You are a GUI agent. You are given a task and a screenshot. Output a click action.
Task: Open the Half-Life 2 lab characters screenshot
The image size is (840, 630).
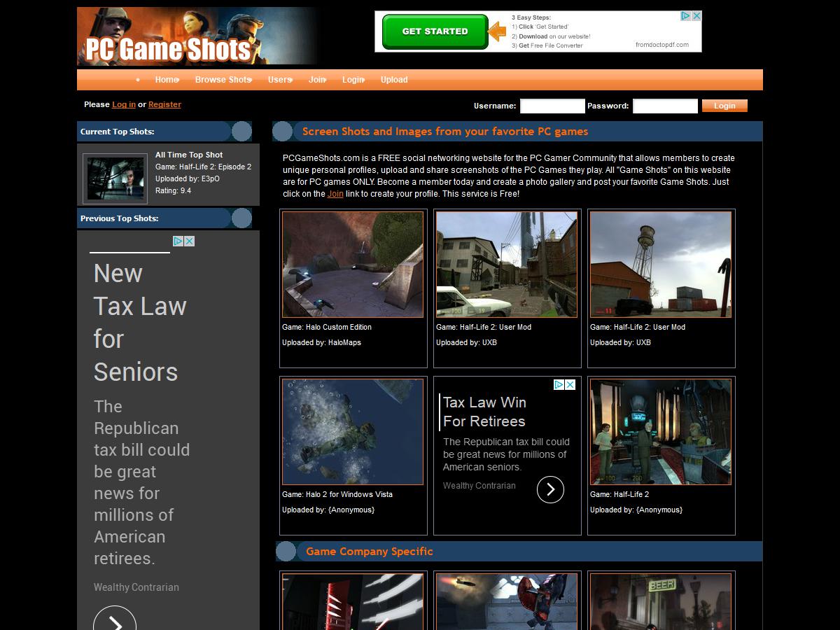(661, 432)
